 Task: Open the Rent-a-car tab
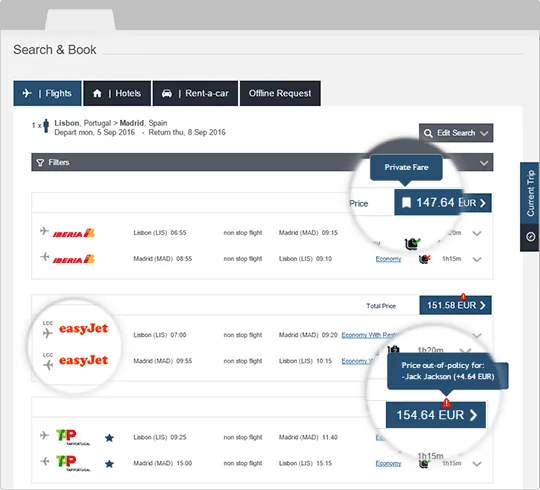(195, 93)
